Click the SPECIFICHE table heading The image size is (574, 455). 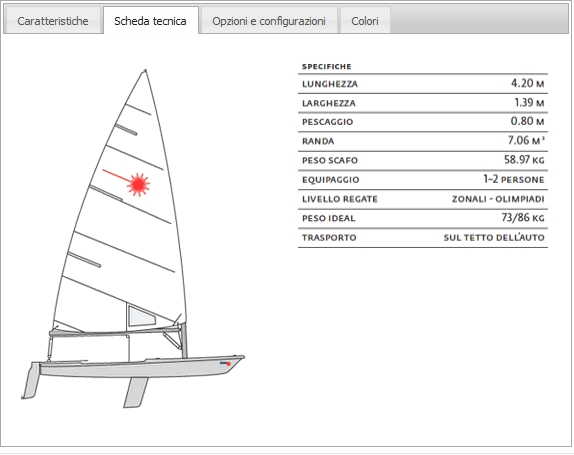327,67
